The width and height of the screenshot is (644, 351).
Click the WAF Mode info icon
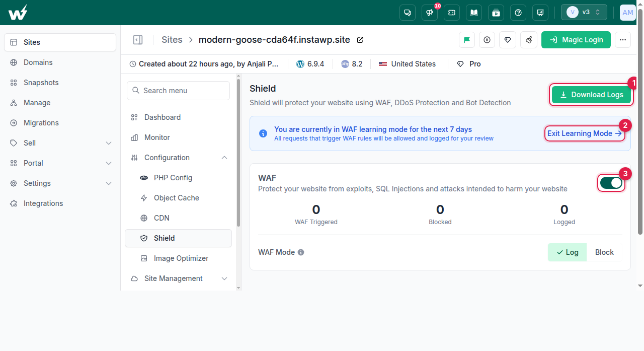pyautogui.click(x=301, y=252)
